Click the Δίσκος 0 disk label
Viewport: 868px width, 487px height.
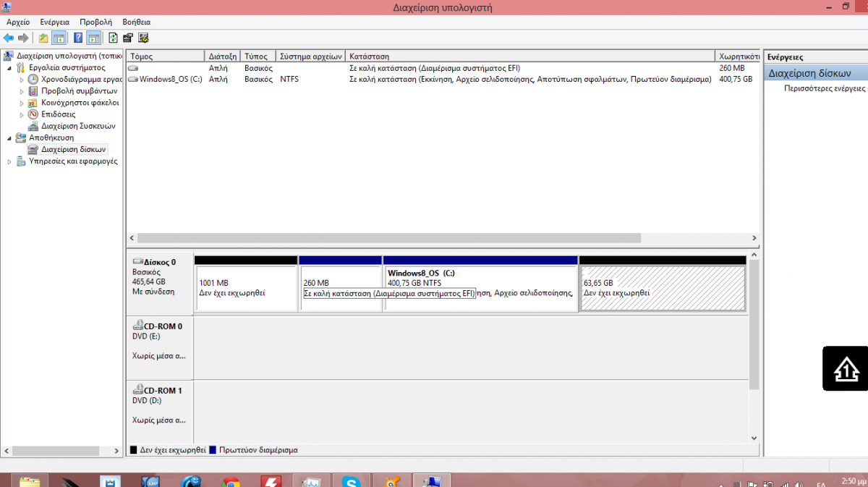(x=160, y=262)
